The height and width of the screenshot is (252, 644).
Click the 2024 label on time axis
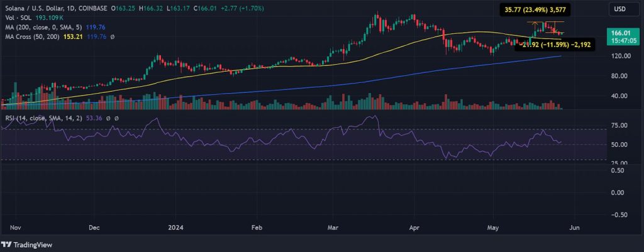[176, 227]
